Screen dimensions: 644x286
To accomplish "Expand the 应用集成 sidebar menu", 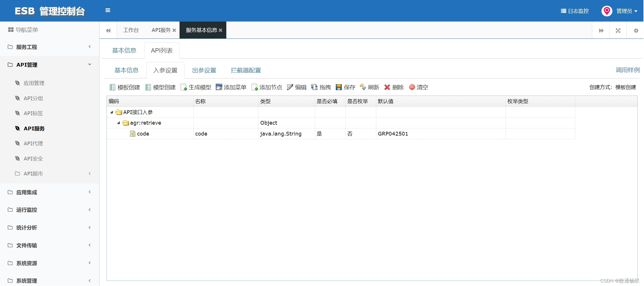I will 49,192.
